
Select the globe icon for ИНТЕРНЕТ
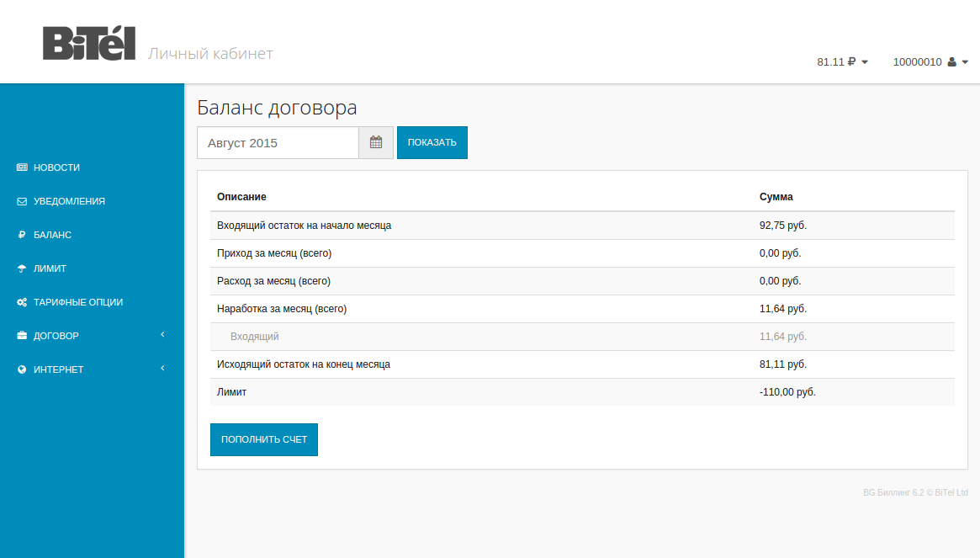pos(20,369)
